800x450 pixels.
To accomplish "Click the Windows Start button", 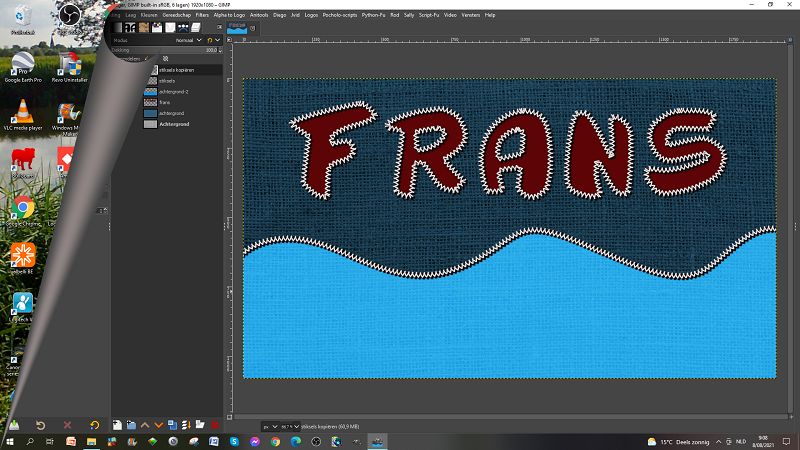I will [10, 441].
